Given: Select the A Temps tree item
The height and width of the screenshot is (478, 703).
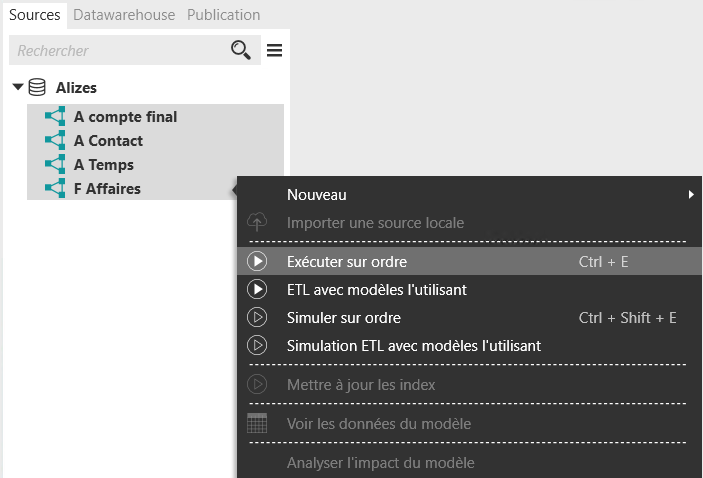Looking at the screenshot, I should point(103,165).
